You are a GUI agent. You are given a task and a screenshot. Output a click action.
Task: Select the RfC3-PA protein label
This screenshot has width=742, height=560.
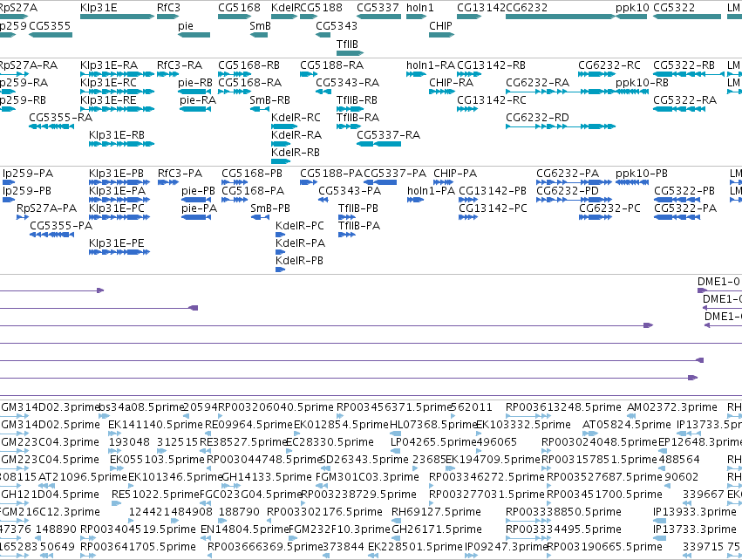[x=180, y=174]
